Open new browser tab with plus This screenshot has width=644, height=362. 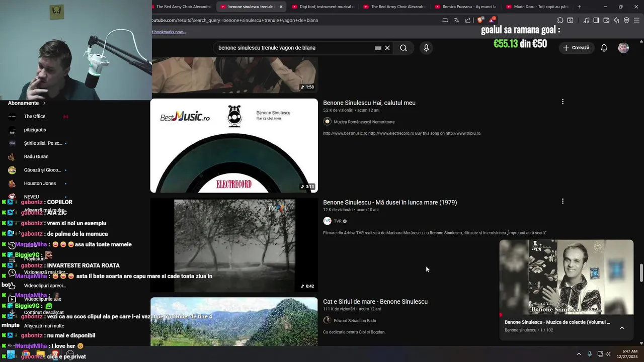[579, 7]
